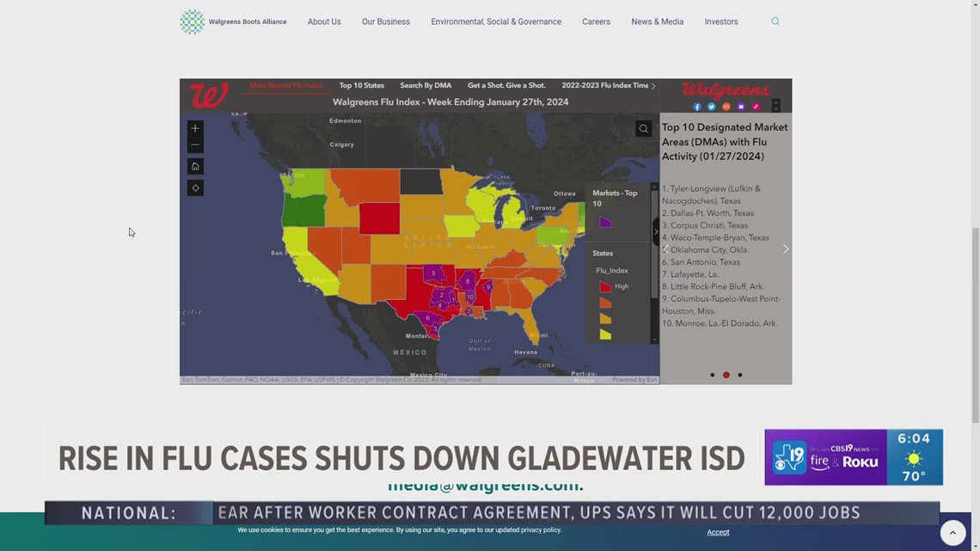This screenshot has width=980, height=551.
Task: Share the Flu Index via the Facebook icon
Action: click(x=697, y=107)
